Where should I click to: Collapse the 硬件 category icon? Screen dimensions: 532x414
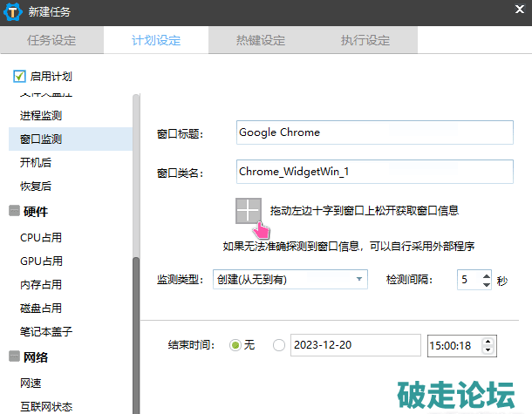pos(14,212)
